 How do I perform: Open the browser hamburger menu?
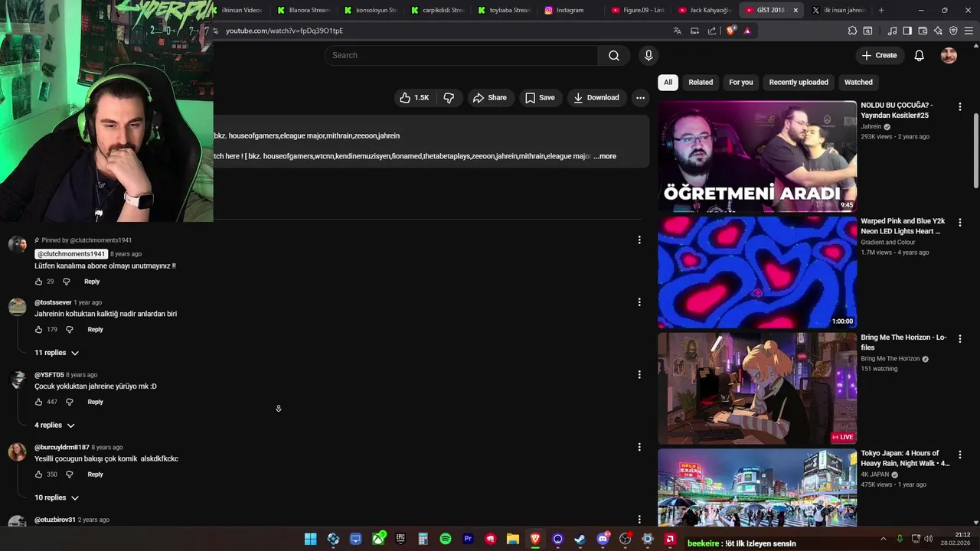tap(969, 31)
